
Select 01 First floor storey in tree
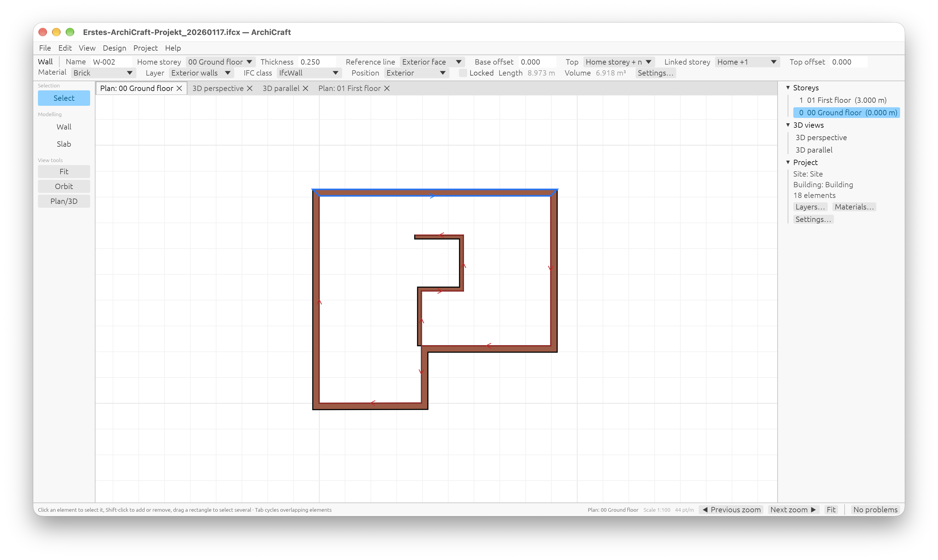point(846,100)
